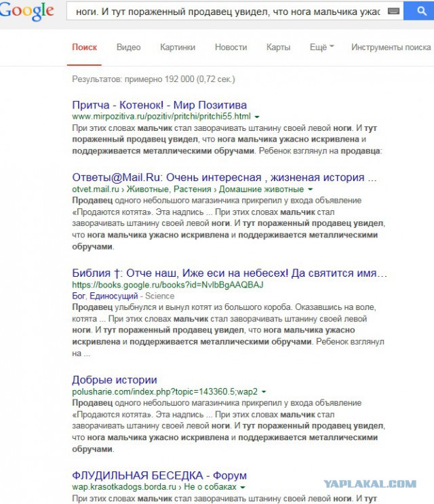Image resolution: width=434 pixels, height=504 pixels.
Task: Click the blue search magnifier button
Action: click(x=419, y=11)
